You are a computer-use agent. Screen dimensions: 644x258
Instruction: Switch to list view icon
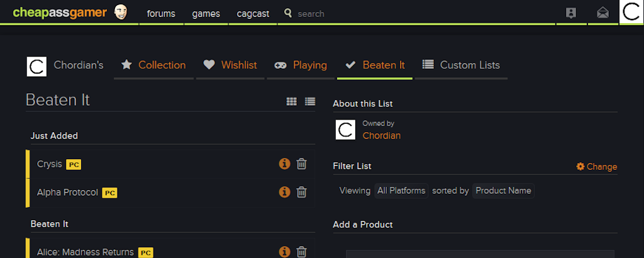coord(310,101)
